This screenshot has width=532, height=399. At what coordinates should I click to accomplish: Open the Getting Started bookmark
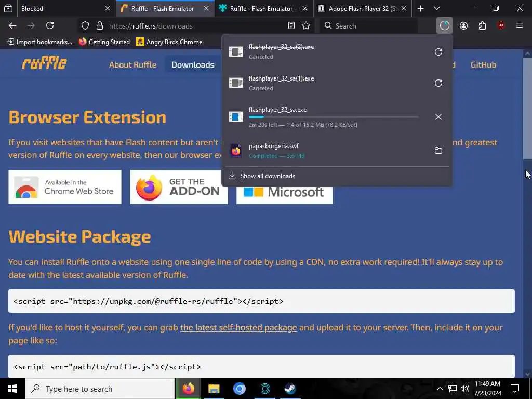[104, 42]
